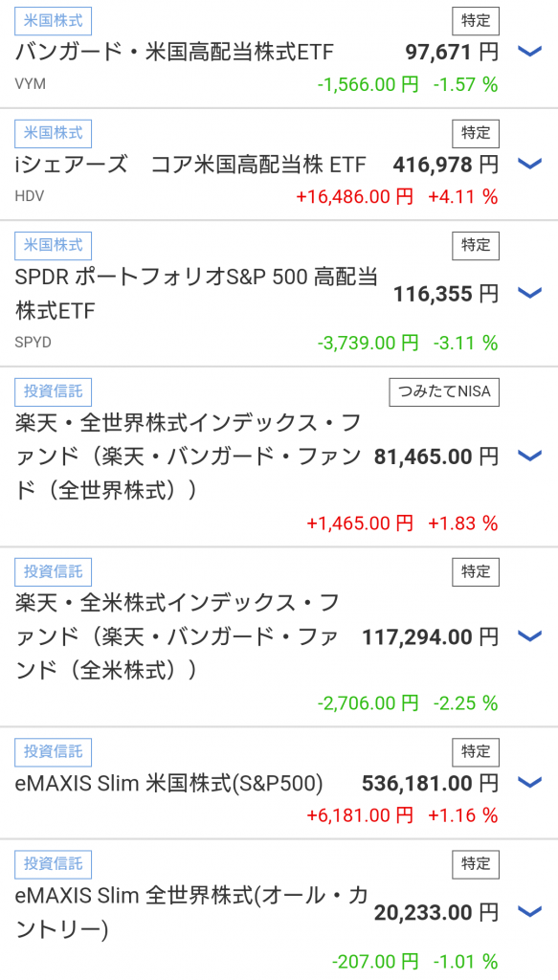Click the +16,486.00 円 gain figure
The image size is (558, 980).
pos(355,197)
